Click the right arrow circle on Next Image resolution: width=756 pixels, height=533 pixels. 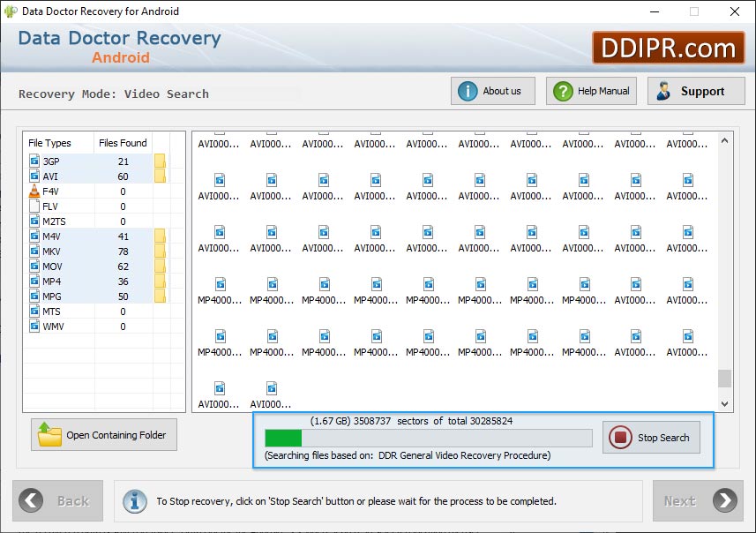point(725,500)
